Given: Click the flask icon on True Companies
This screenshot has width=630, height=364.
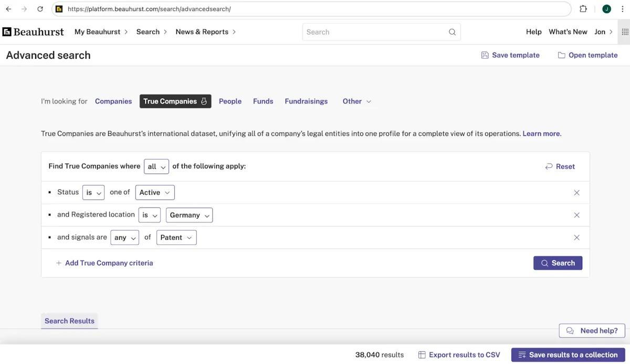Looking at the screenshot, I should tap(204, 101).
